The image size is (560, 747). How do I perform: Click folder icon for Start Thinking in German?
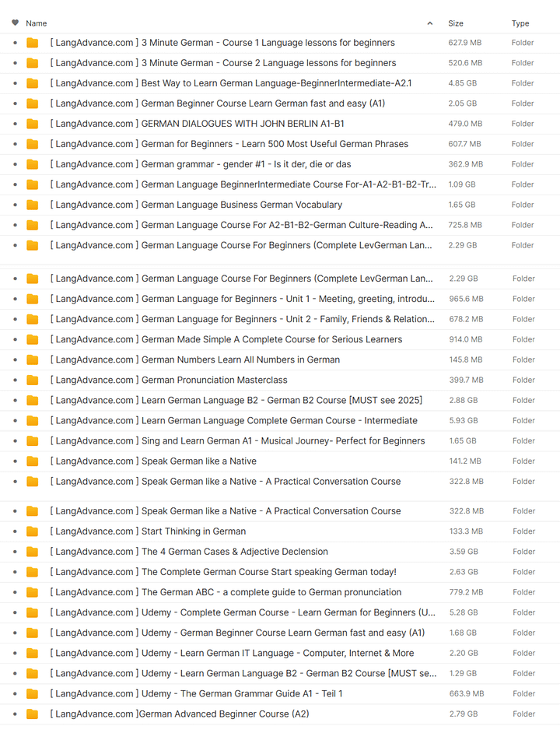33,531
